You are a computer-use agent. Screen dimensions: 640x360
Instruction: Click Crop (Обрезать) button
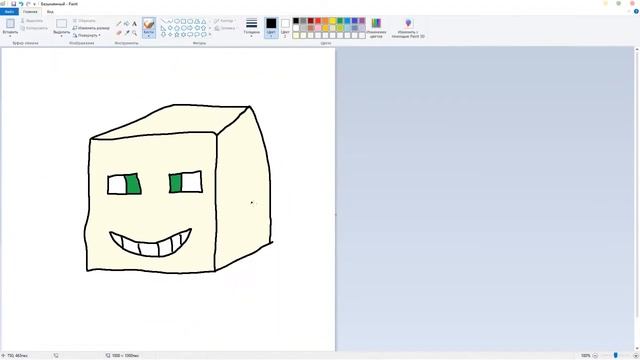pos(84,20)
